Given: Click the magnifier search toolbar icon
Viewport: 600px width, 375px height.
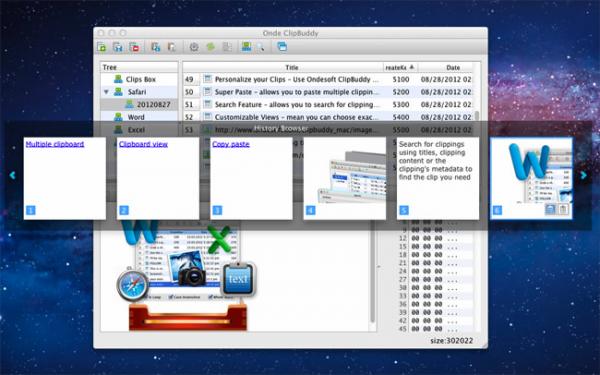Looking at the screenshot, I should 260,47.
